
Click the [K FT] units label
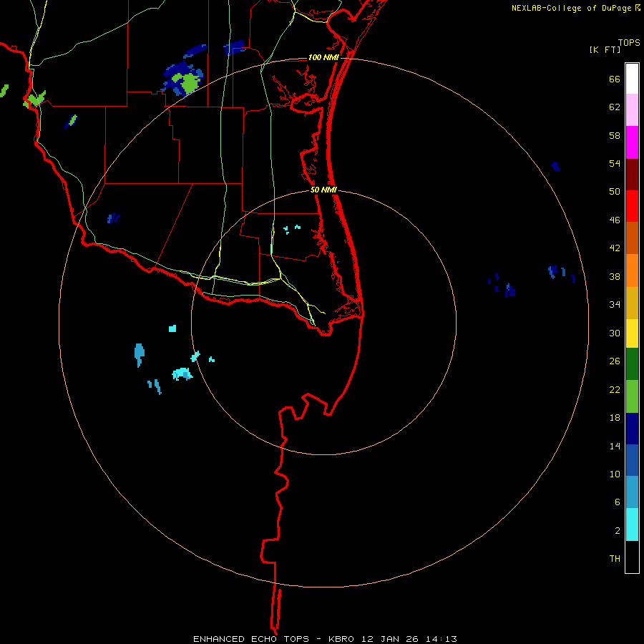pos(605,50)
